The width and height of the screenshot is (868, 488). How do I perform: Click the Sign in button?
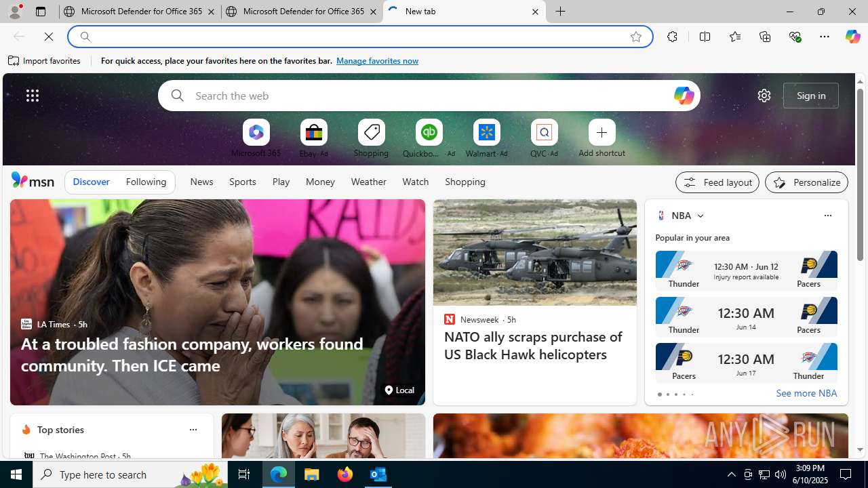click(811, 96)
